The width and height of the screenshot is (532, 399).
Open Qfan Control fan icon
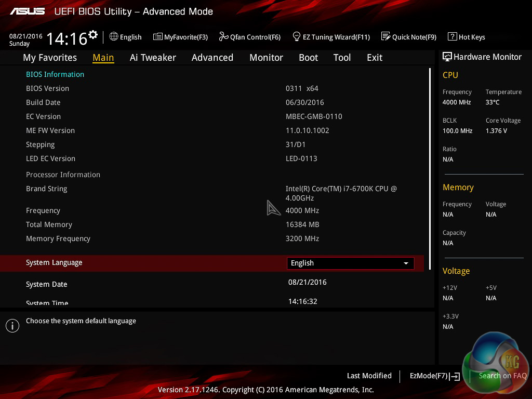click(x=223, y=36)
